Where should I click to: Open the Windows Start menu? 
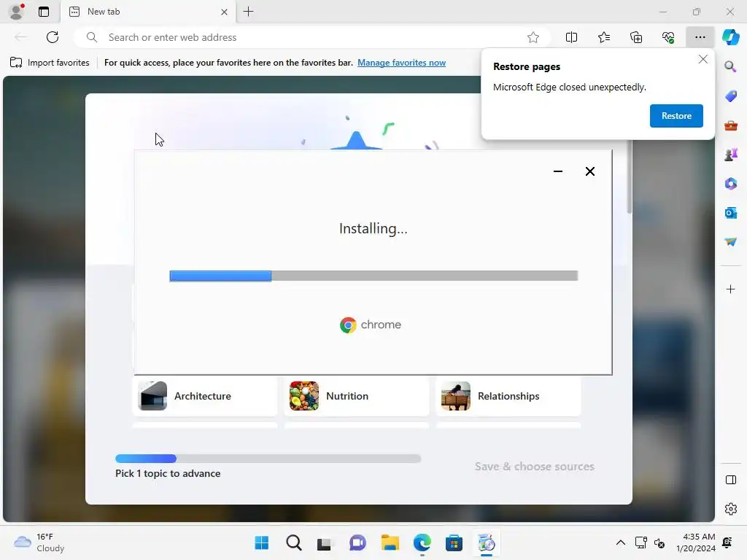click(262, 542)
